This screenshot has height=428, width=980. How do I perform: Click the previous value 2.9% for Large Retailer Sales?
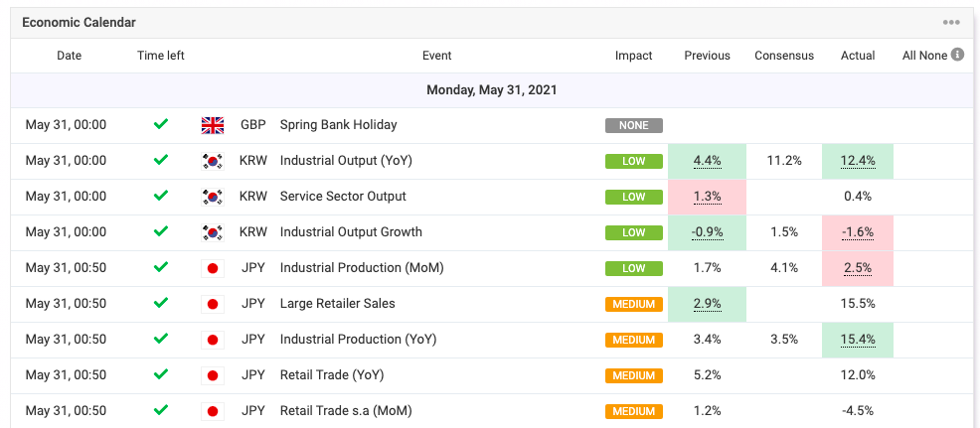(x=707, y=304)
